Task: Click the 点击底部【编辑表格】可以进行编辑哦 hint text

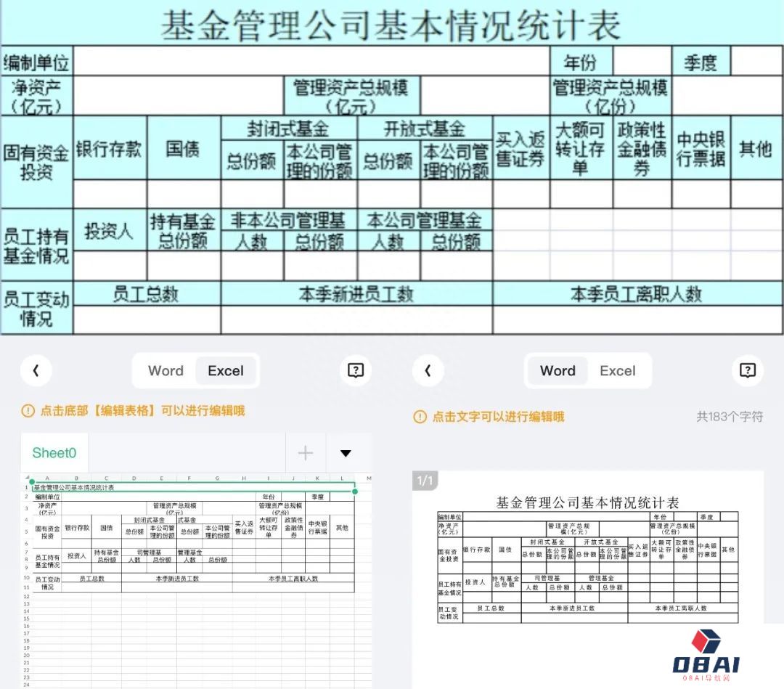Action: click(142, 411)
